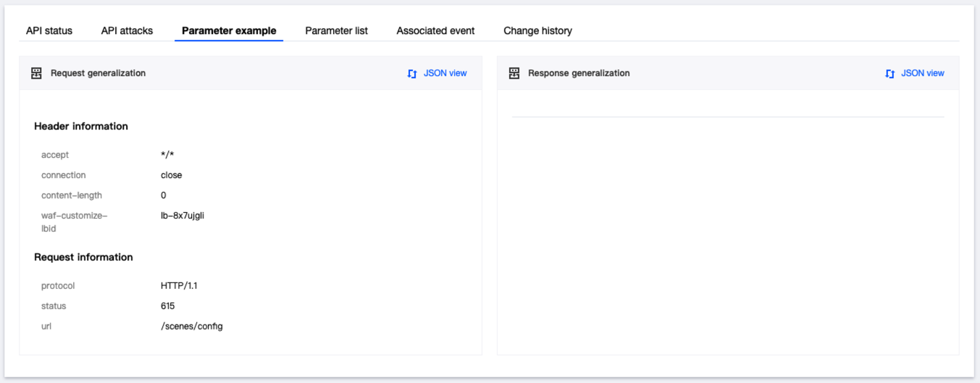Click the accept header value */*
This screenshot has height=383, width=980.
(x=167, y=155)
